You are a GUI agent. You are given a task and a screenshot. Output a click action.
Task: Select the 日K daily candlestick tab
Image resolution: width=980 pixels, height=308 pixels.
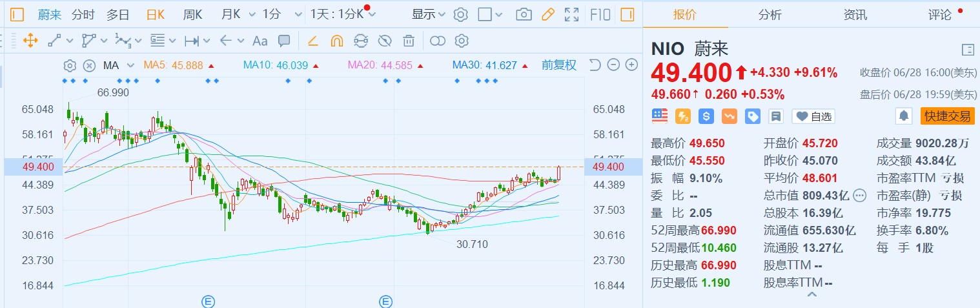tap(155, 14)
